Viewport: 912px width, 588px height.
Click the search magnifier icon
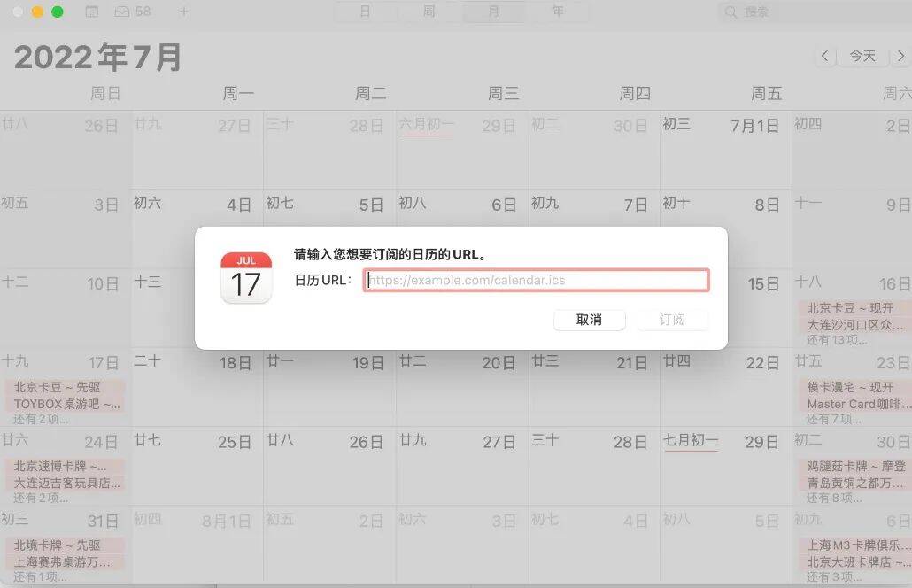(731, 12)
